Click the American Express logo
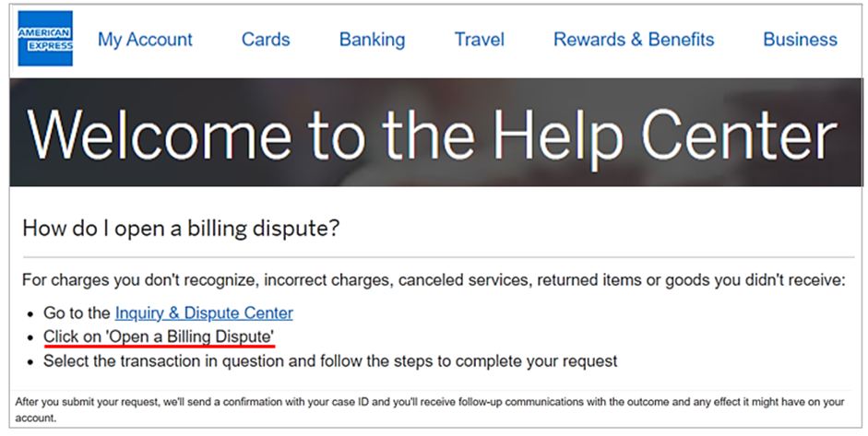This screenshot has height=436, width=868. tap(44, 39)
